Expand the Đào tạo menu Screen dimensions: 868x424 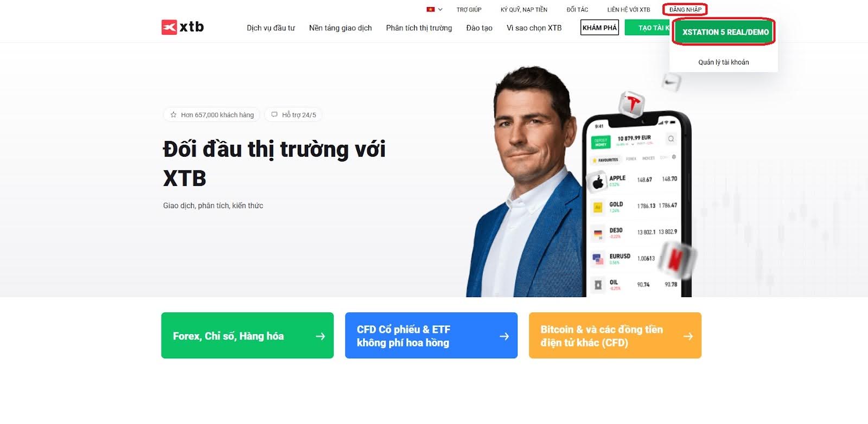(479, 28)
